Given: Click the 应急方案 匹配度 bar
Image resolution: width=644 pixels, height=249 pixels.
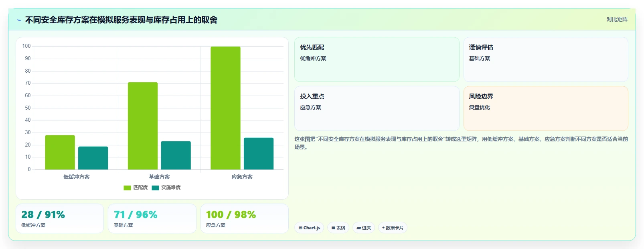Looking at the screenshot, I should click(x=225, y=108).
